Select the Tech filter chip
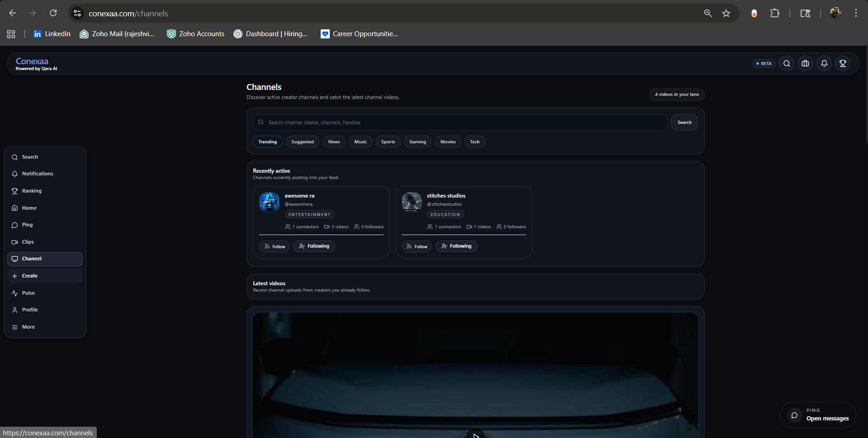Viewport: 868px width, 438px height. (x=474, y=142)
